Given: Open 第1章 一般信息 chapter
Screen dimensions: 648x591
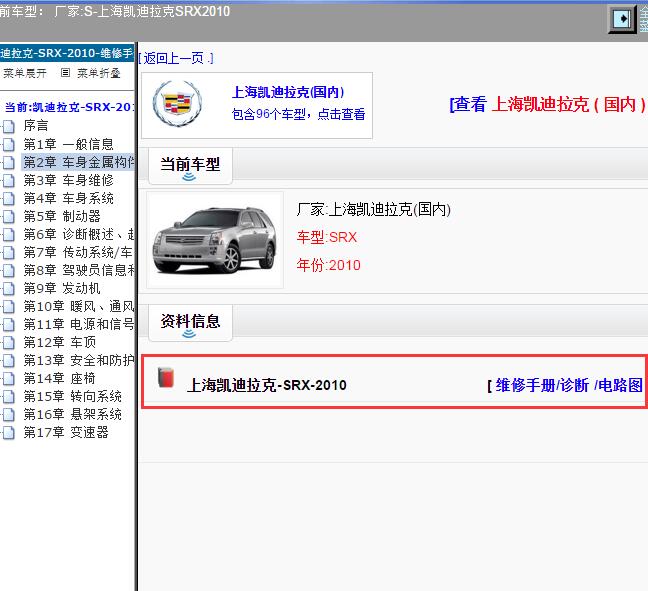Looking at the screenshot, I should 68,144.
